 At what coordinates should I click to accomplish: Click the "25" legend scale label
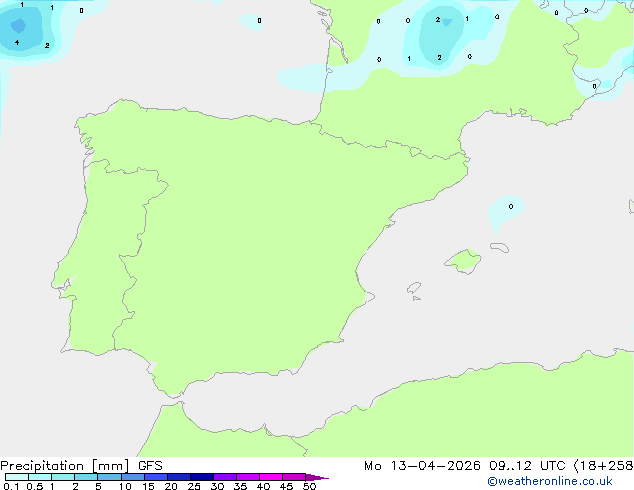pos(194,486)
